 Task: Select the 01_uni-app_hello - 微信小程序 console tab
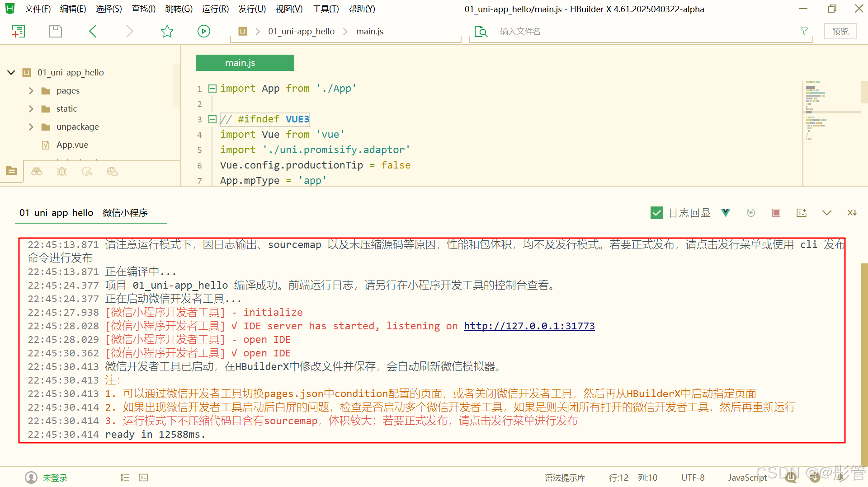84,213
